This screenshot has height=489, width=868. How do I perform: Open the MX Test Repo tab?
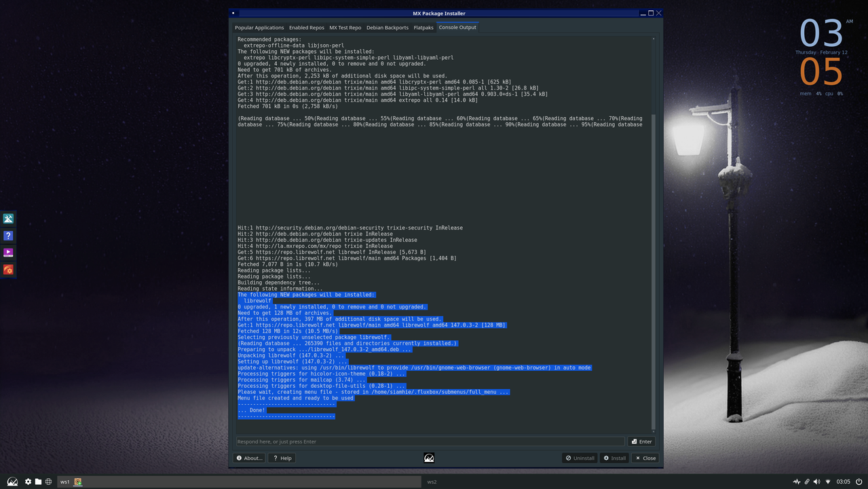pos(345,28)
